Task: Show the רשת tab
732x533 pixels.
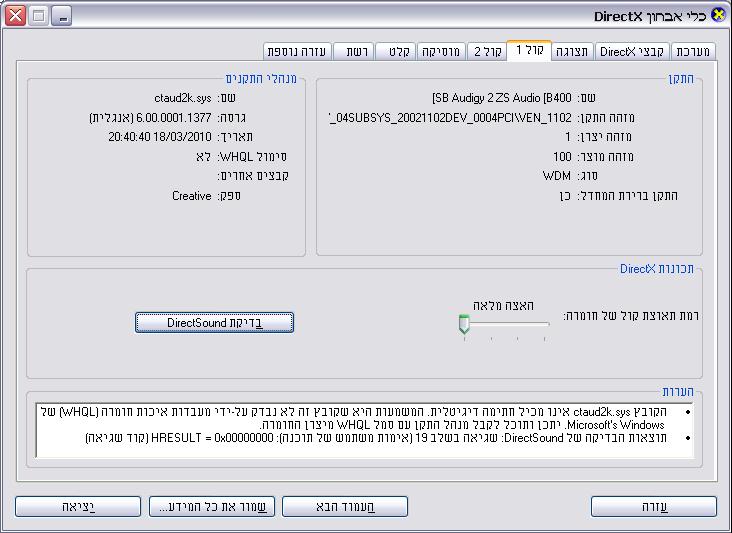Action: pos(355,52)
